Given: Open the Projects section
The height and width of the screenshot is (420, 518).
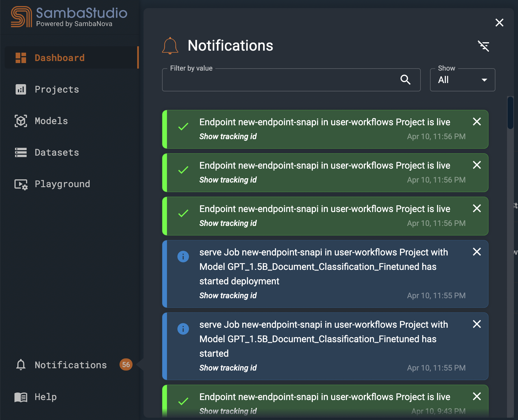Looking at the screenshot, I should pyautogui.click(x=57, y=89).
